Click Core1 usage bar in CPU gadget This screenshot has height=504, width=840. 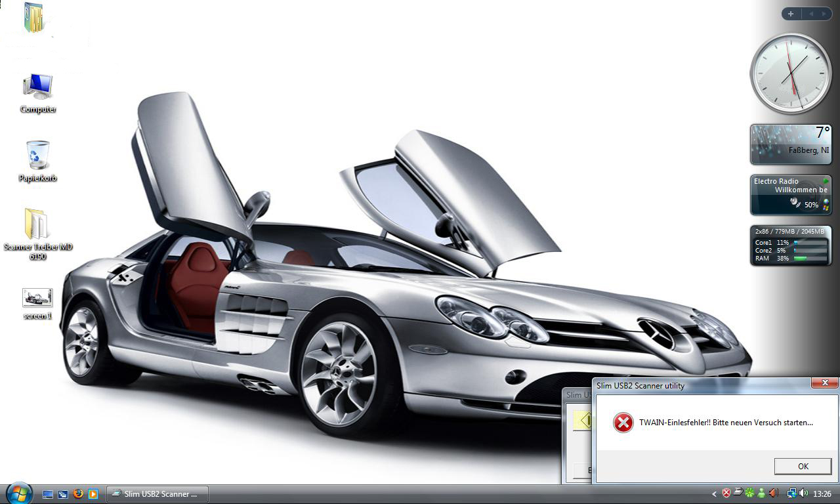click(810, 243)
